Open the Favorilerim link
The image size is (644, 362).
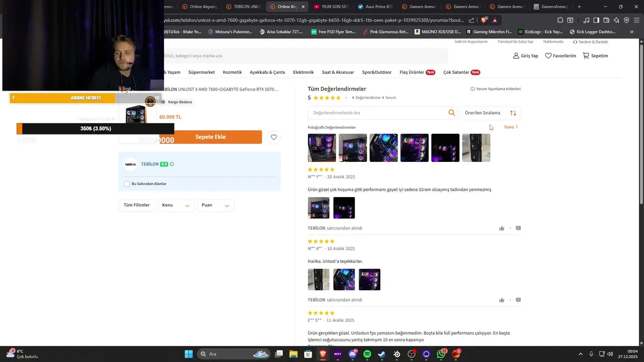(560, 56)
